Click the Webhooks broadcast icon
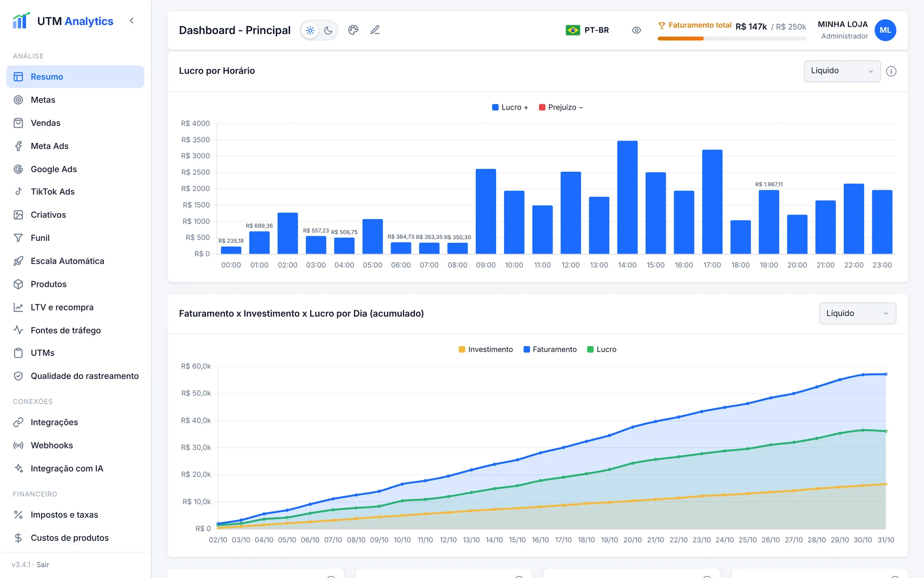 pos(18,445)
